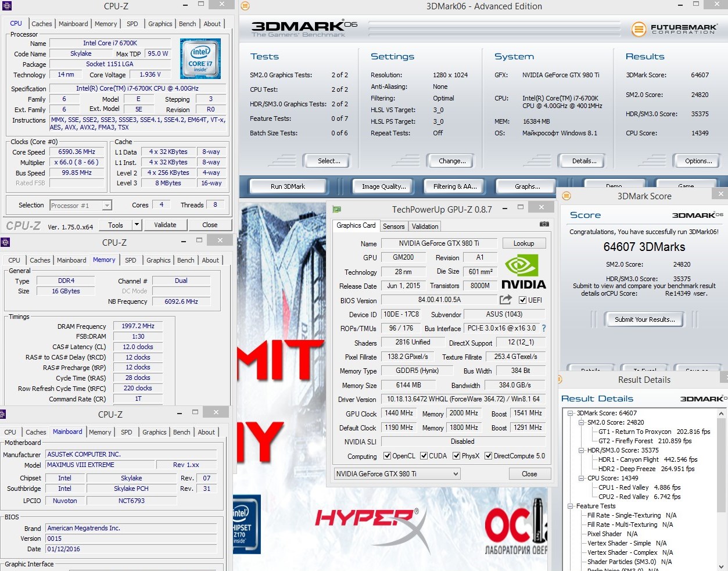Toggle the DirectCompute 5.0 checkbox
Viewport: 728px width, 571px height.
pos(489,456)
